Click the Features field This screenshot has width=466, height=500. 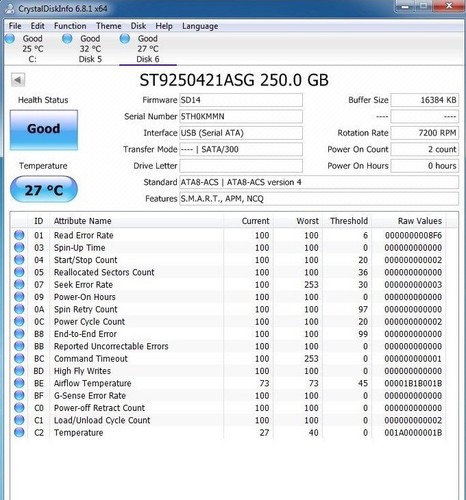point(319,199)
